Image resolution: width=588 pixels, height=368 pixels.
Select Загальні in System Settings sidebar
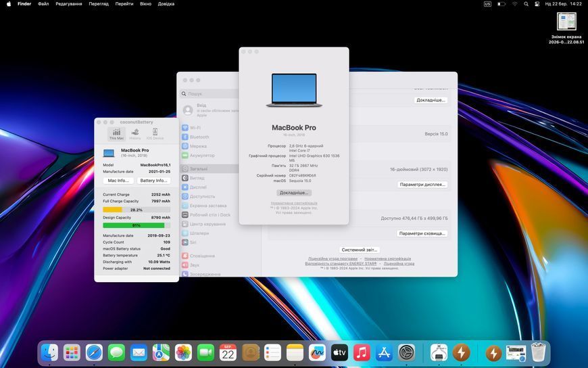point(209,169)
